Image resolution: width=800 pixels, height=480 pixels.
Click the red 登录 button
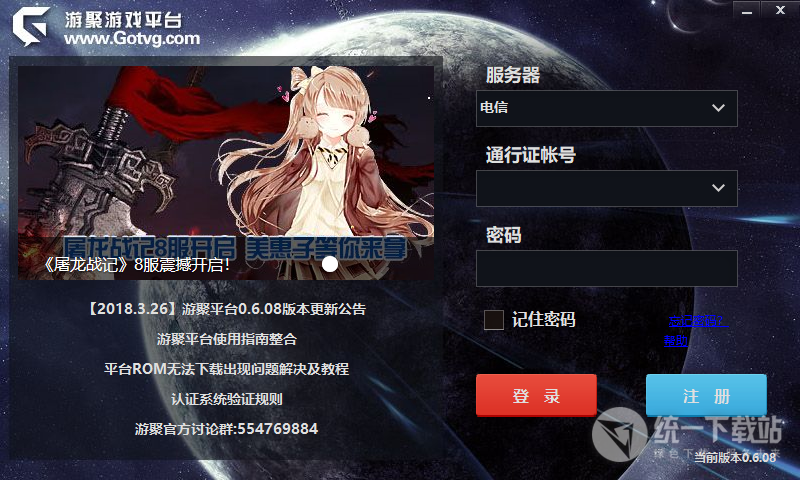coord(536,395)
